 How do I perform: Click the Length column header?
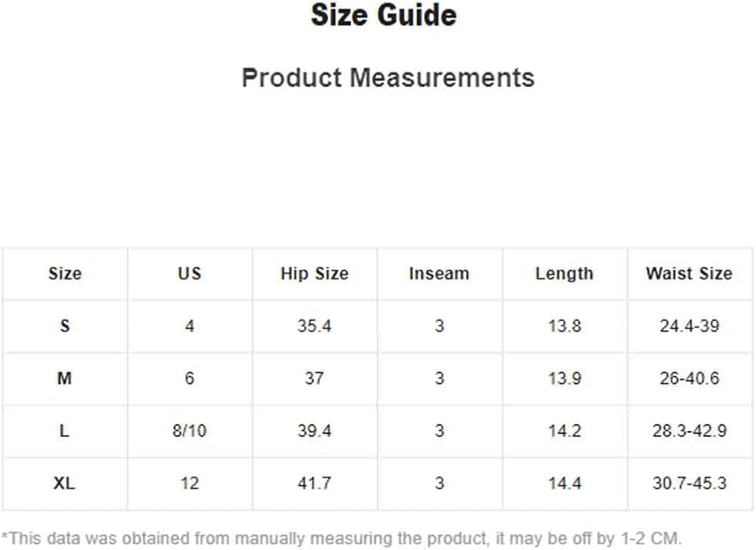point(564,274)
